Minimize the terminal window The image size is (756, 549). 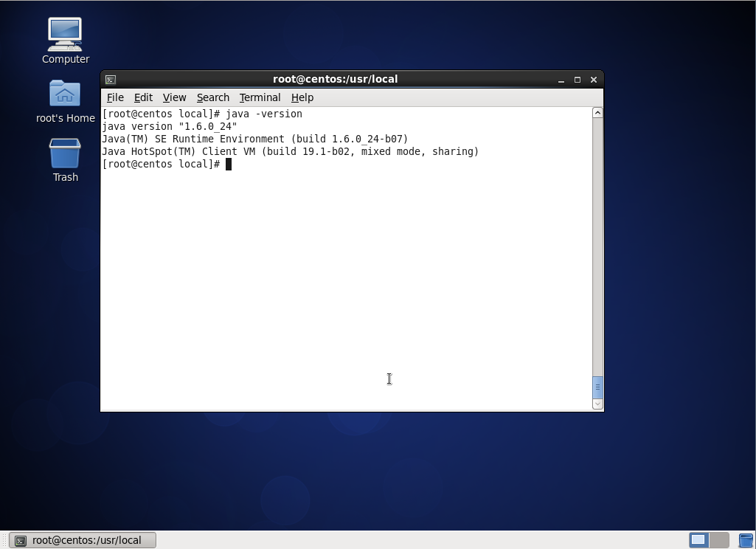(x=561, y=80)
